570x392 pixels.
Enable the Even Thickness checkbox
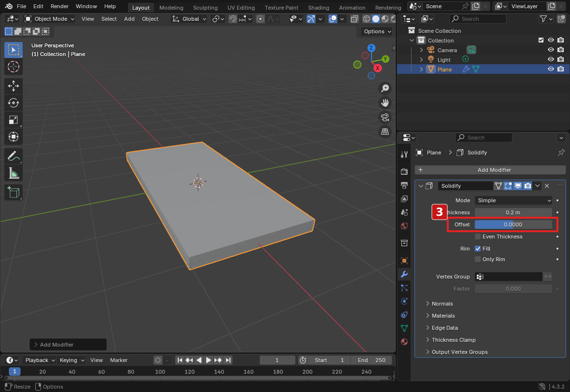(478, 237)
